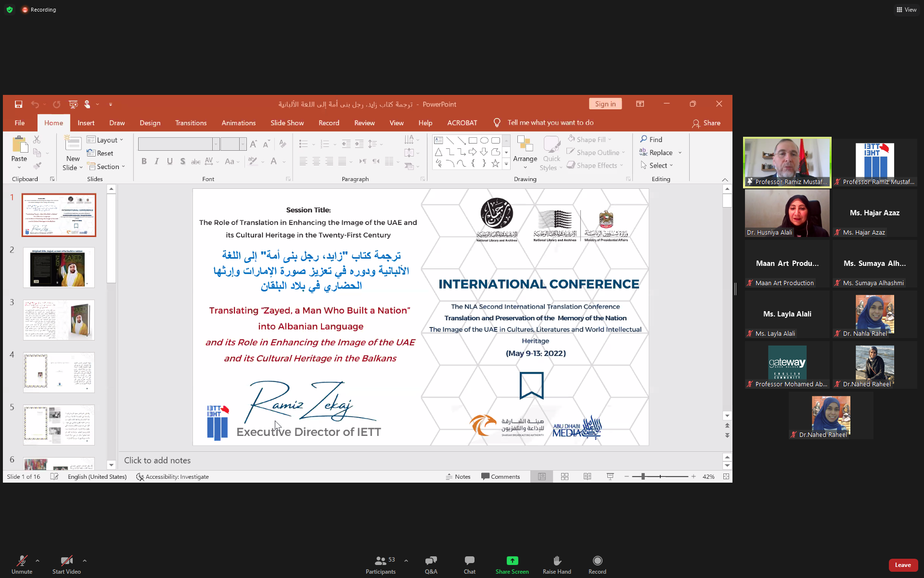Switch to Slide Sorter view icon
Screen dimensions: 924x578
coord(565,476)
